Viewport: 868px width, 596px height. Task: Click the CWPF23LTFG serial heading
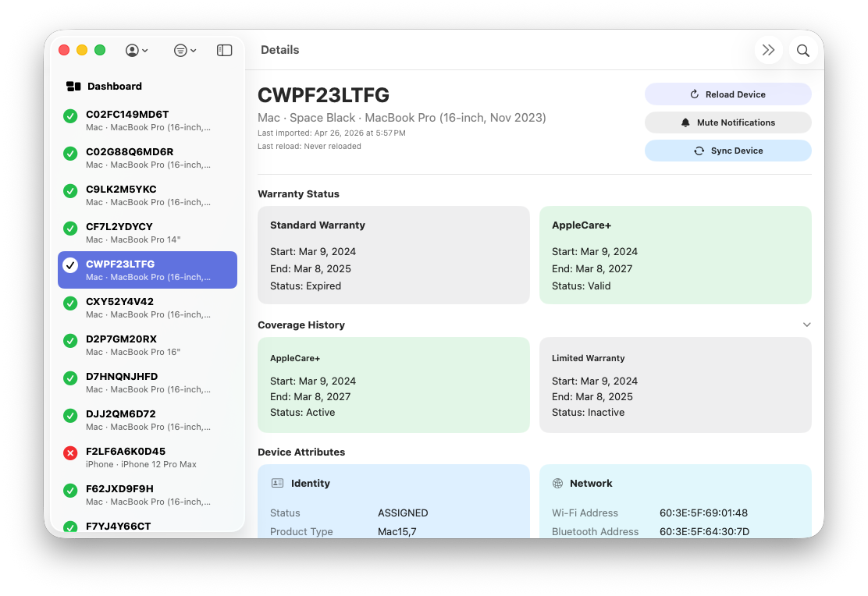324,95
